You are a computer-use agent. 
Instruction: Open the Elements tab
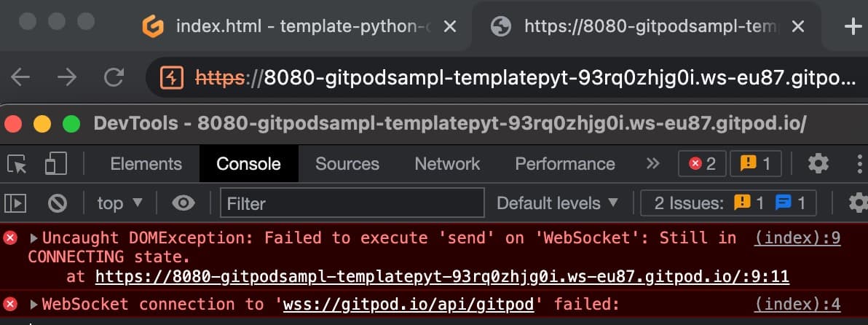point(146,164)
